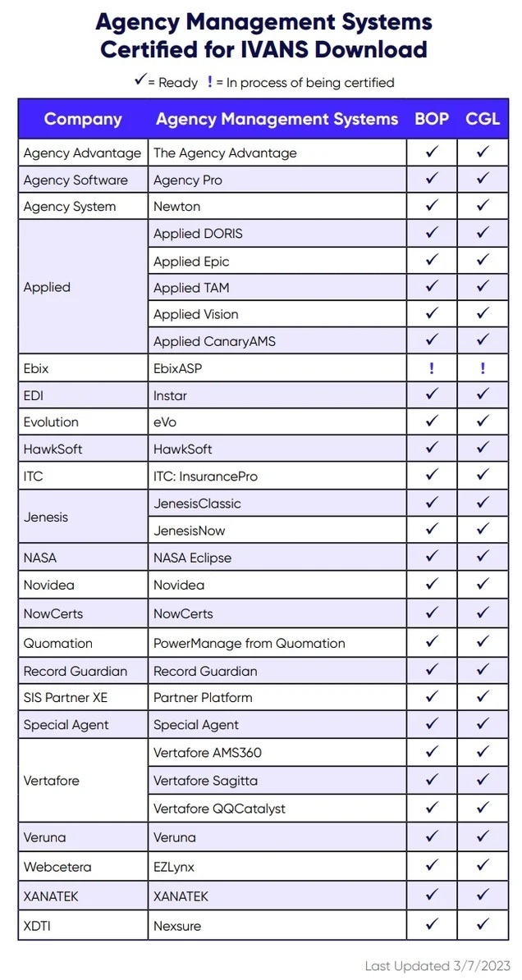Click the exclamation icon in the legend
Image resolution: width=522 pixels, height=980 pixels.
click(211, 81)
